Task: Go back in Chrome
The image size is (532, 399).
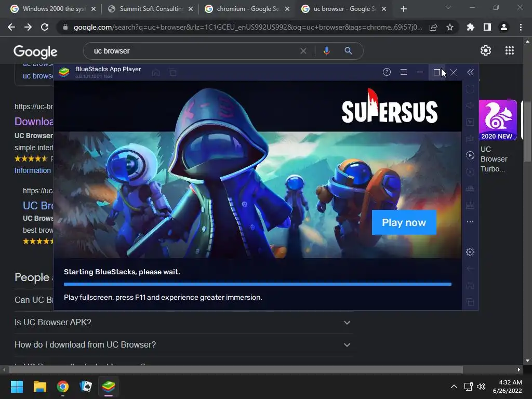Action: tap(11, 27)
